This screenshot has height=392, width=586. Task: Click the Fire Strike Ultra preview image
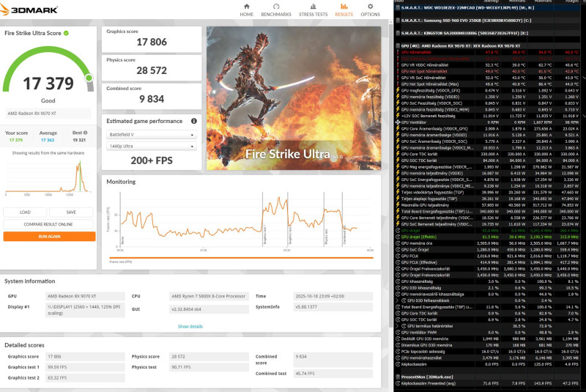(294, 98)
